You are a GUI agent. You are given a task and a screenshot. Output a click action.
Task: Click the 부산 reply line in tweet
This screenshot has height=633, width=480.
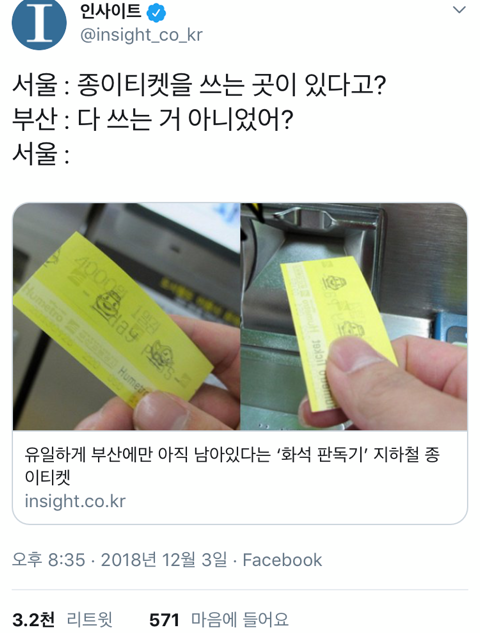tap(153, 119)
